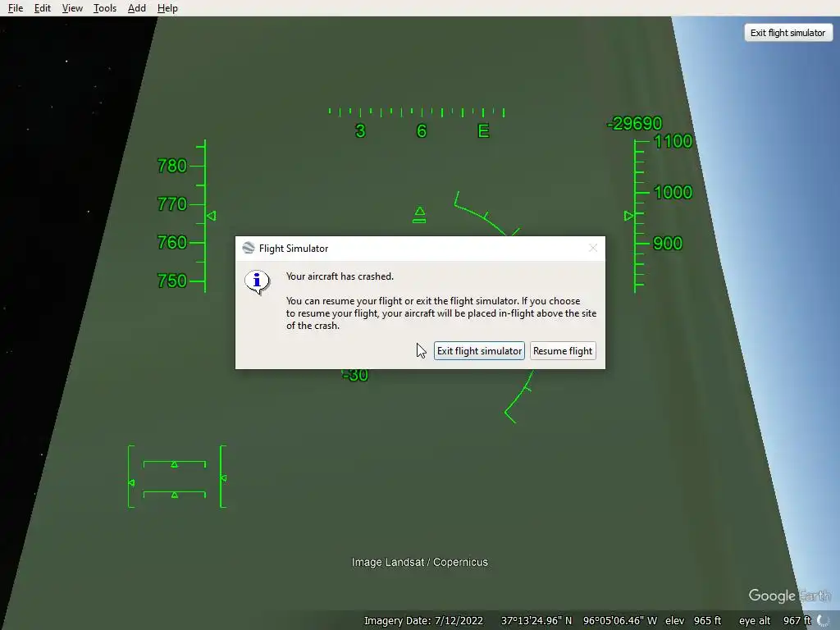Click the streaming progress indicator in status bar
840x630 pixels.
[x=824, y=620]
